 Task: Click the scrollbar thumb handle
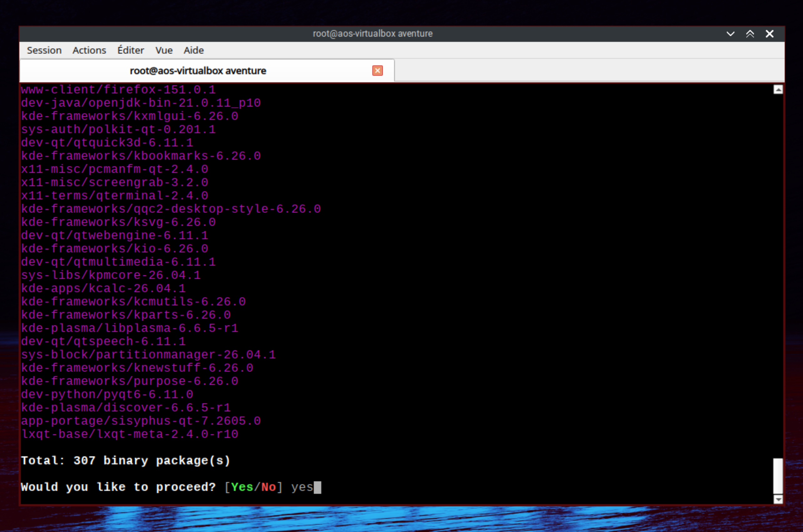pyautogui.click(x=778, y=476)
